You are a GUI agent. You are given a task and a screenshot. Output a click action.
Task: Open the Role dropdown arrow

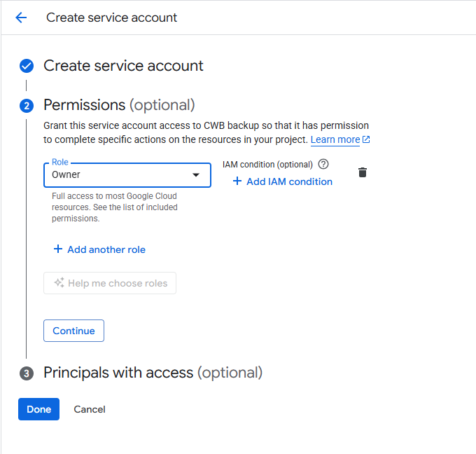tap(196, 174)
